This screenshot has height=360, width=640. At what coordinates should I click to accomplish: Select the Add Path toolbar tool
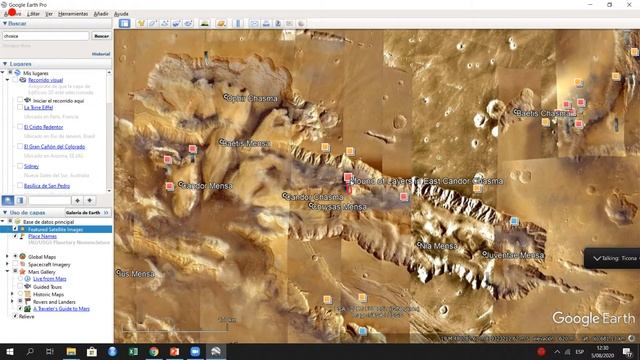[165, 23]
